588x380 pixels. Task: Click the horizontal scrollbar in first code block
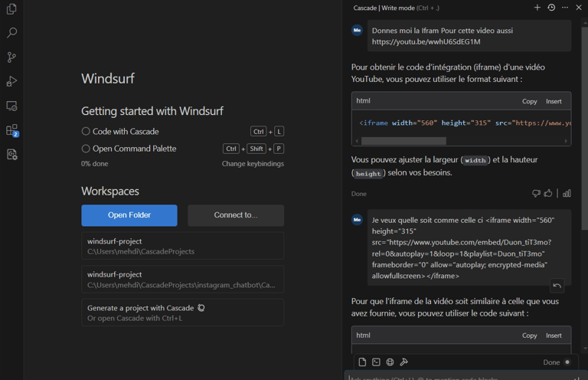(403, 141)
